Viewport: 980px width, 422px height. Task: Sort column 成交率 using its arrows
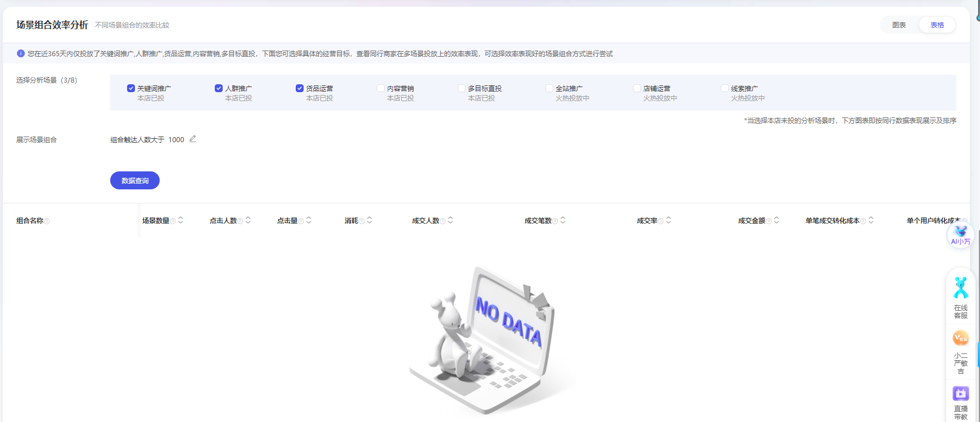pos(669,220)
